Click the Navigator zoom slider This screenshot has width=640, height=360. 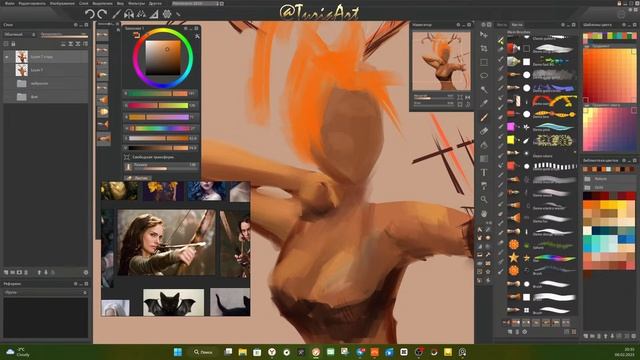[433, 98]
